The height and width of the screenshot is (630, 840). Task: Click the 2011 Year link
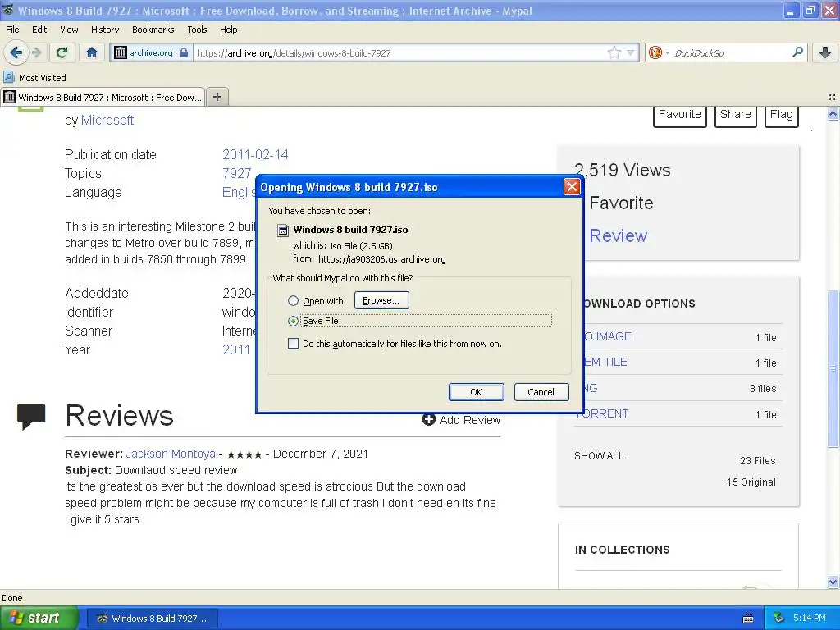click(x=235, y=349)
